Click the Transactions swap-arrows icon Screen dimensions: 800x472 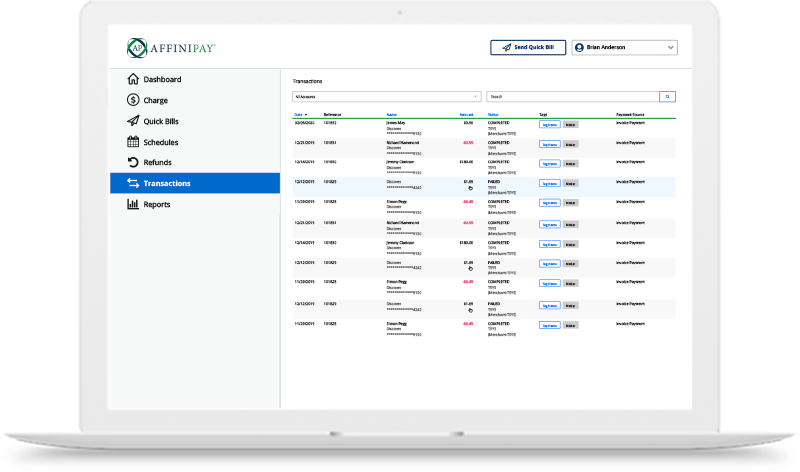tap(133, 183)
